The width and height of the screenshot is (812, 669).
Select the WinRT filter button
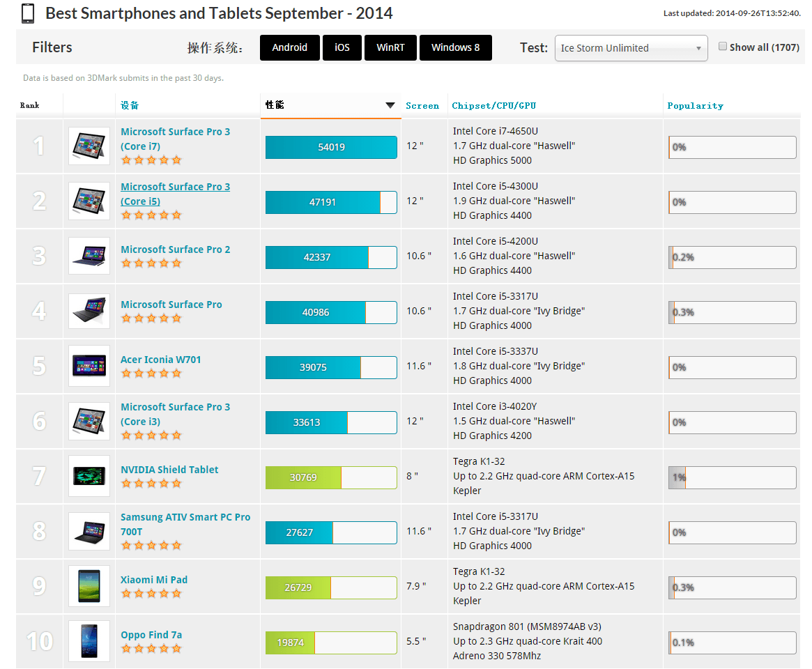[390, 48]
